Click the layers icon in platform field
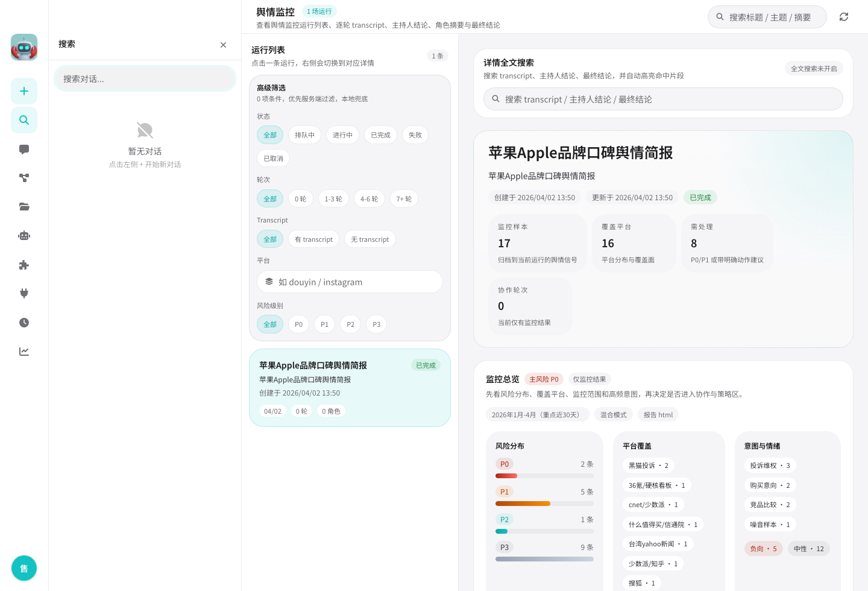Screen dimensions: 868x591 [x=269, y=282]
